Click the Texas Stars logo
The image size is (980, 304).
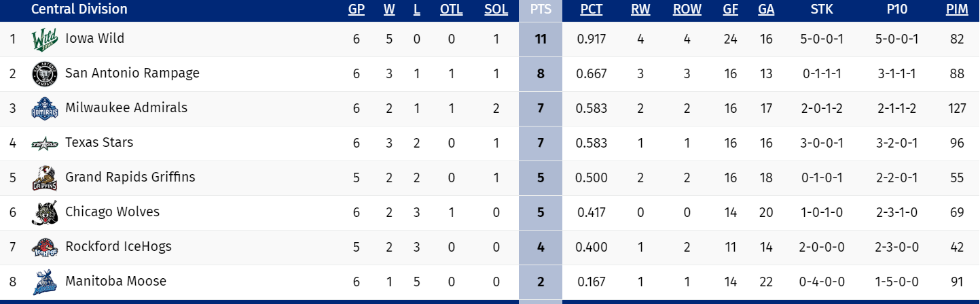point(41,143)
